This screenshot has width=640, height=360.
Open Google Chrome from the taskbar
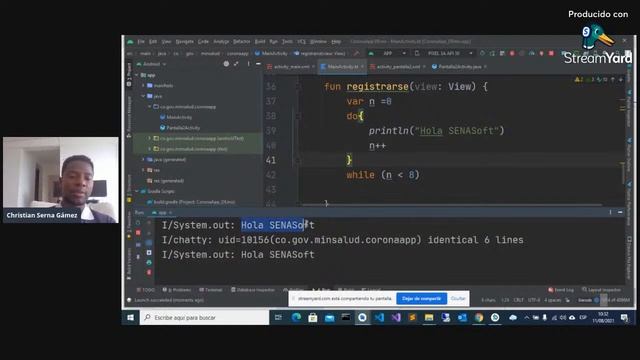(x=479, y=317)
